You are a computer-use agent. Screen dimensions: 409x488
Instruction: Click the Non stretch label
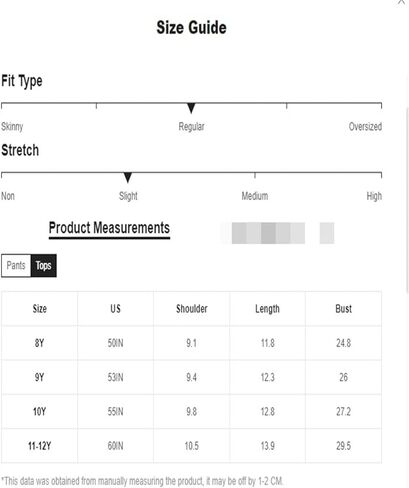click(x=8, y=196)
